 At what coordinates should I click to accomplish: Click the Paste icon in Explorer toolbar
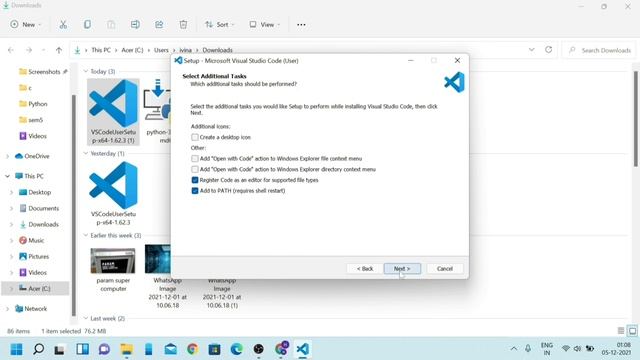point(111,24)
